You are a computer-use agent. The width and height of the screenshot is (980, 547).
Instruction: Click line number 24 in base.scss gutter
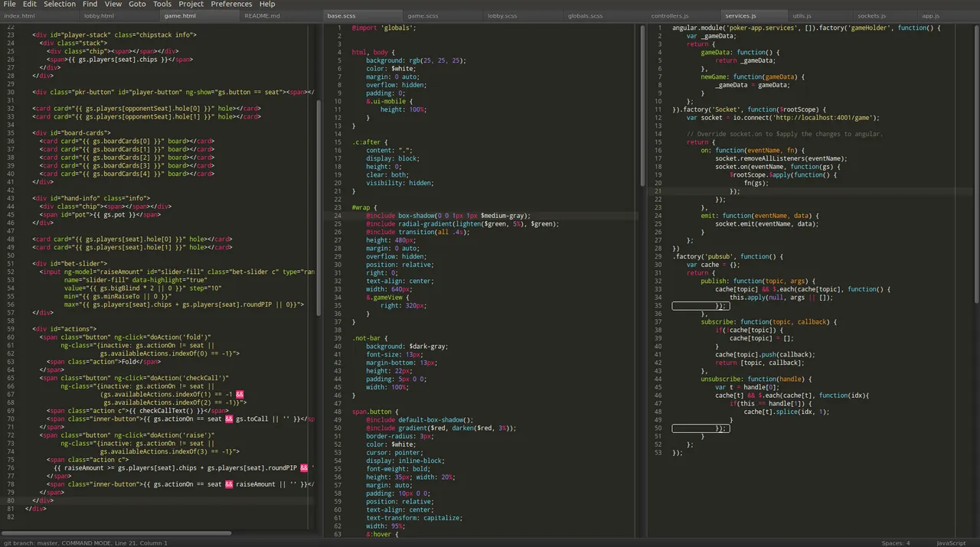pos(338,216)
